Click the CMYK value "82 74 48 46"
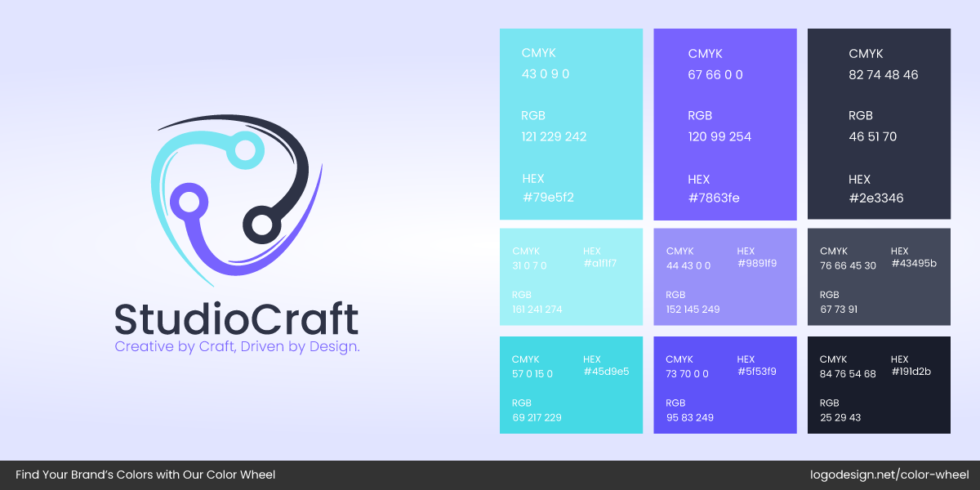The width and height of the screenshot is (980, 490). [x=884, y=74]
